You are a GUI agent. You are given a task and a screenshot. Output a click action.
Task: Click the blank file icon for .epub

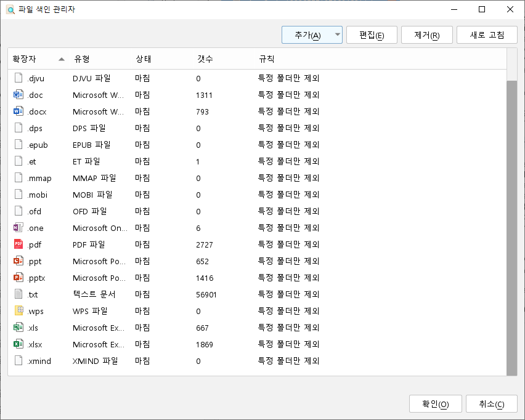(x=18, y=145)
